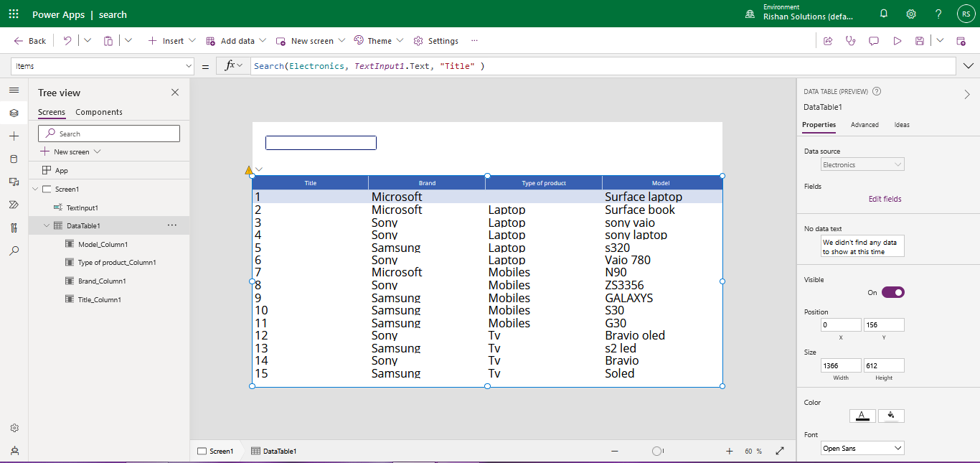Open the Search panel in the left rail

point(14,251)
